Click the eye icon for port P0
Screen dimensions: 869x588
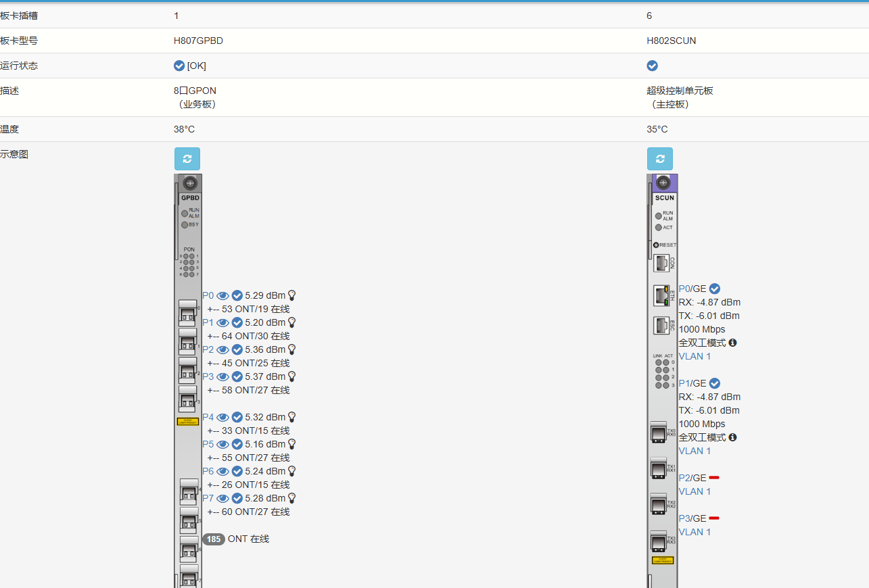point(222,295)
